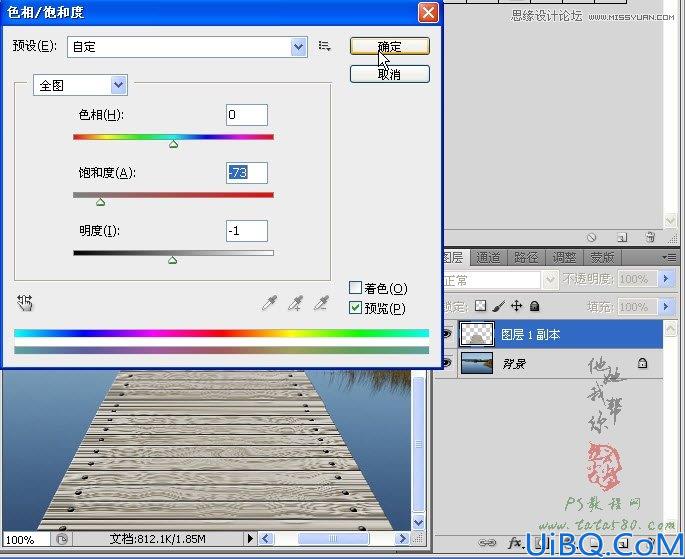Click the 色相 hue value field
Viewport: 685px width, 559px height.
click(246, 115)
